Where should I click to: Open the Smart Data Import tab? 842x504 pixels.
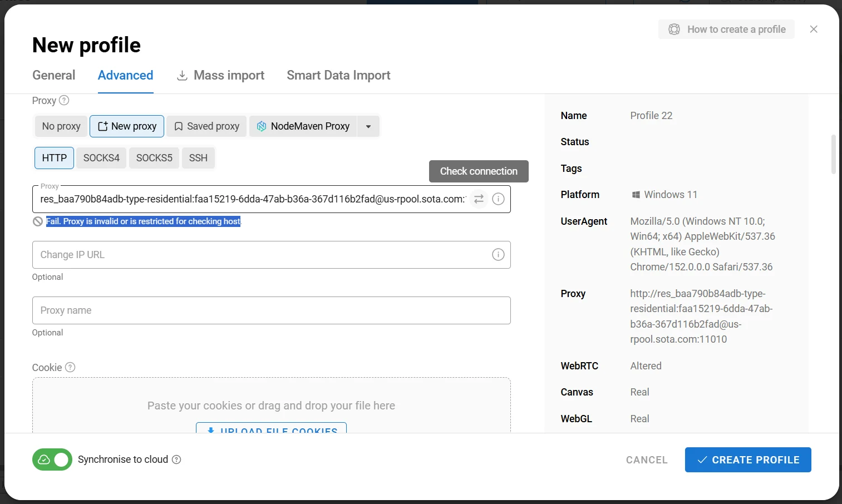[338, 75]
